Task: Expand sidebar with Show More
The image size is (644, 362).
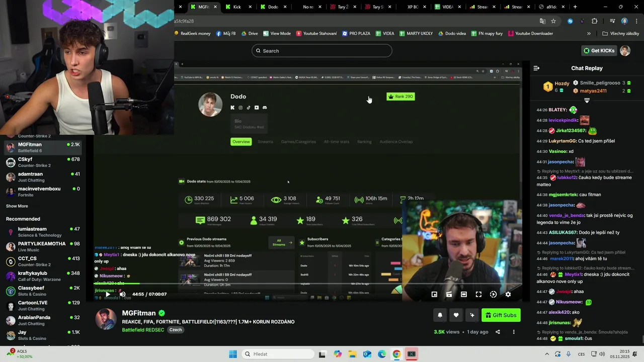Action: tap(17, 206)
